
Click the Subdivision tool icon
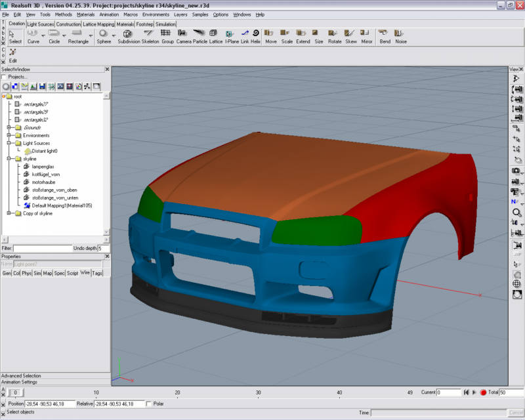tap(128, 33)
